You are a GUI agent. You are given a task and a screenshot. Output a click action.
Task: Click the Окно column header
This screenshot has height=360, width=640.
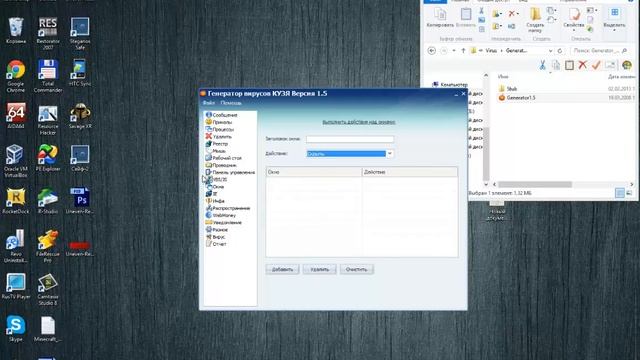point(313,172)
